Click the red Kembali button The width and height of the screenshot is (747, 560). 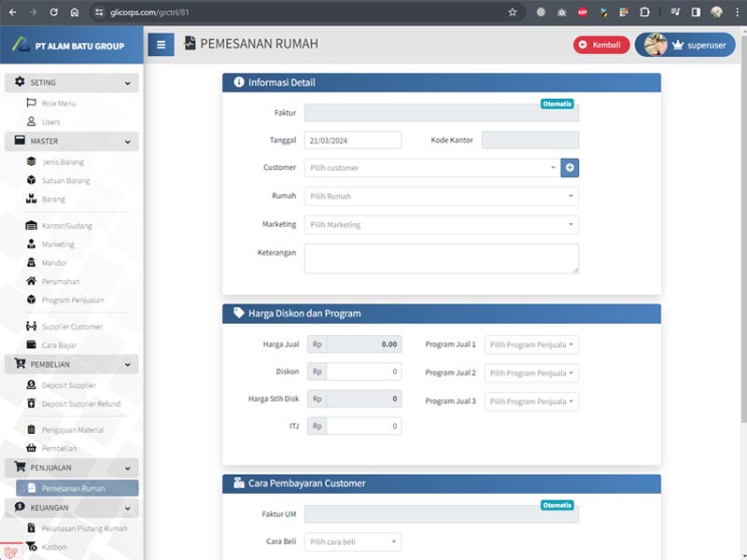click(601, 45)
